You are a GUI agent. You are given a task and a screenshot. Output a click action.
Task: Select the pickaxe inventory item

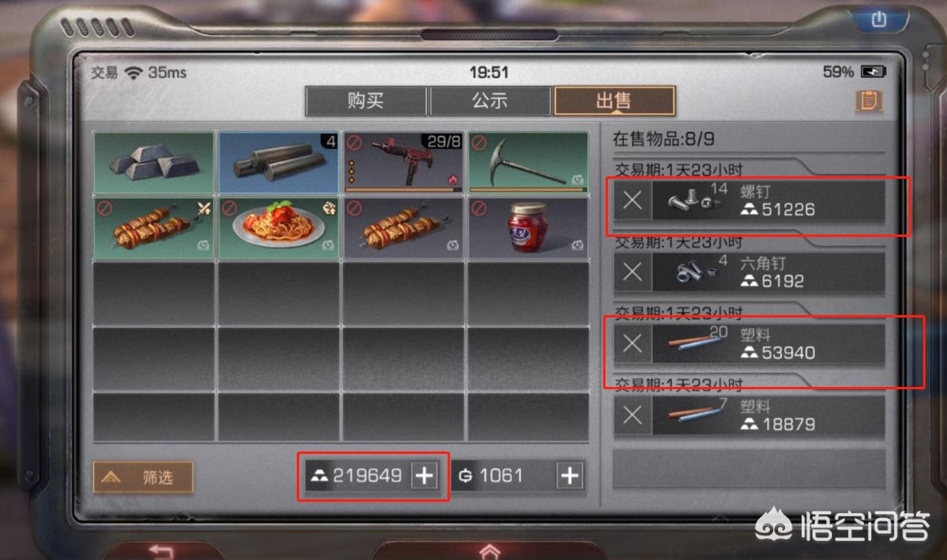pyautogui.click(x=528, y=163)
